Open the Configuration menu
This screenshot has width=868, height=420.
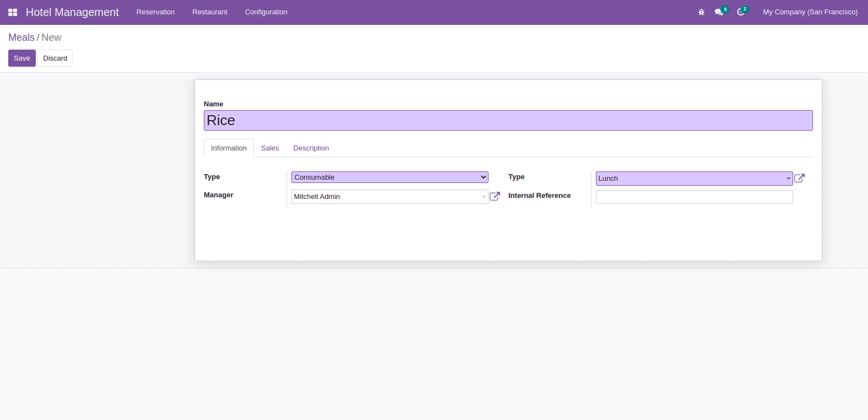pyautogui.click(x=266, y=12)
